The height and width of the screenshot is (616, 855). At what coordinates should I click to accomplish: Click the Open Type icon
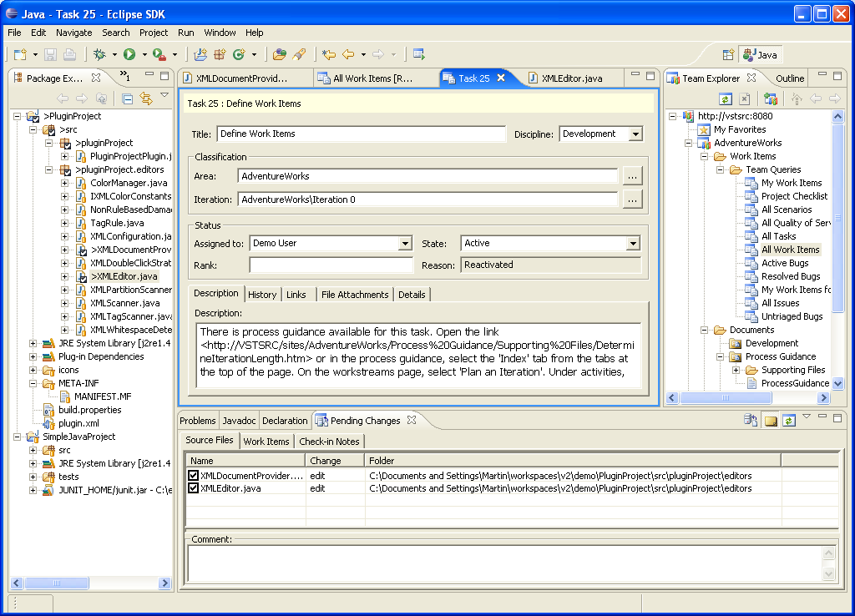click(x=280, y=54)
